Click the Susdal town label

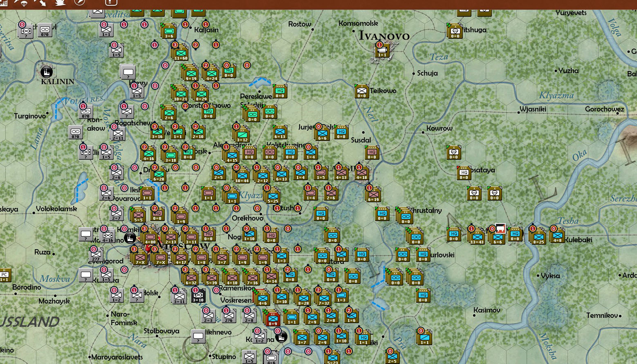tap(361, 140)
